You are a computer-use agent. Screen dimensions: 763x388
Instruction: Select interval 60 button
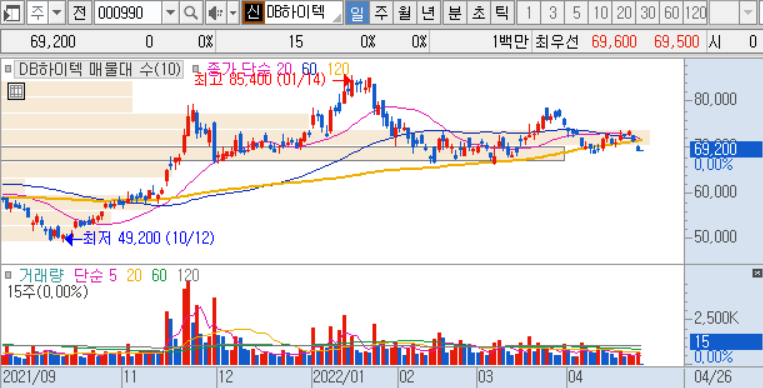click(x=672, y=13)
